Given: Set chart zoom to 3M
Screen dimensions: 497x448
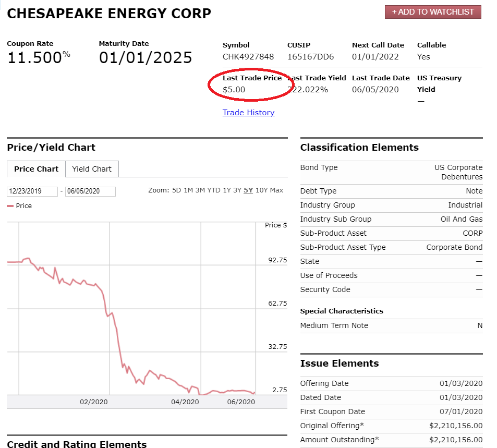Looking at the screenshot, I should 200,190.
